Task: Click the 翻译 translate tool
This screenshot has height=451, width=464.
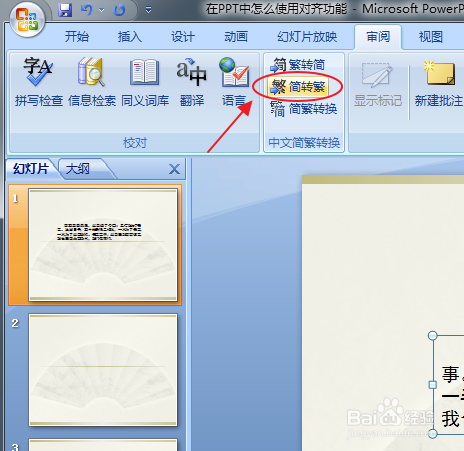Action: 192,82
